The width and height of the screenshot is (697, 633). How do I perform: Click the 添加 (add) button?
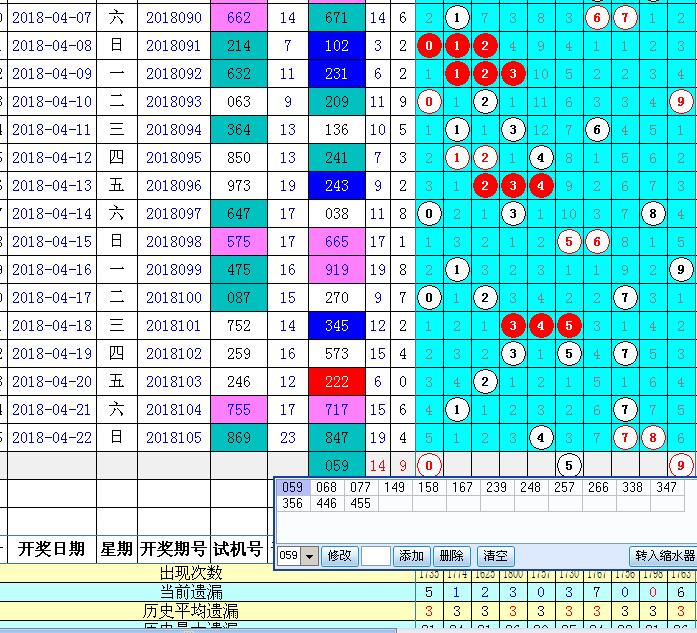(411, 556)
